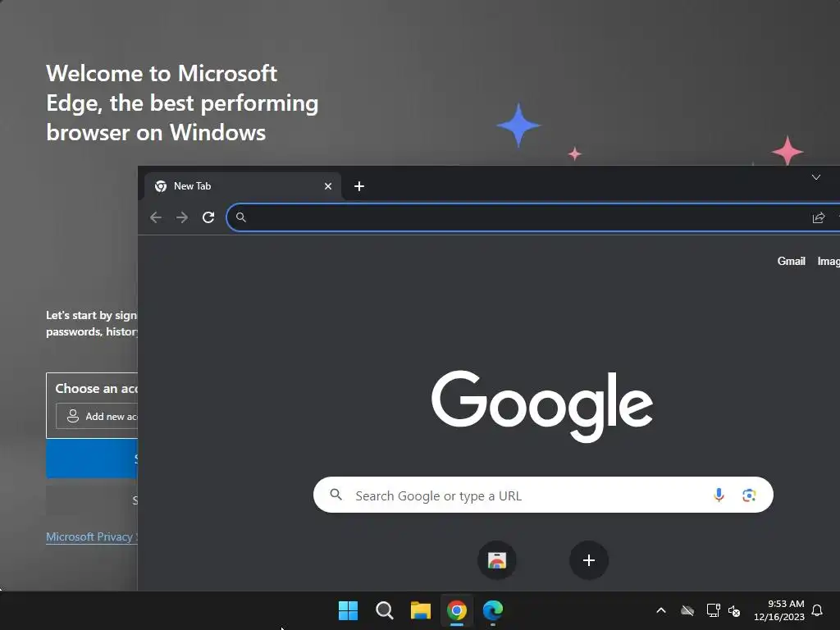The height and width of the screenshot is (630, 840).
Task: Open Gmail link on Google page
Action: point(792,262)
